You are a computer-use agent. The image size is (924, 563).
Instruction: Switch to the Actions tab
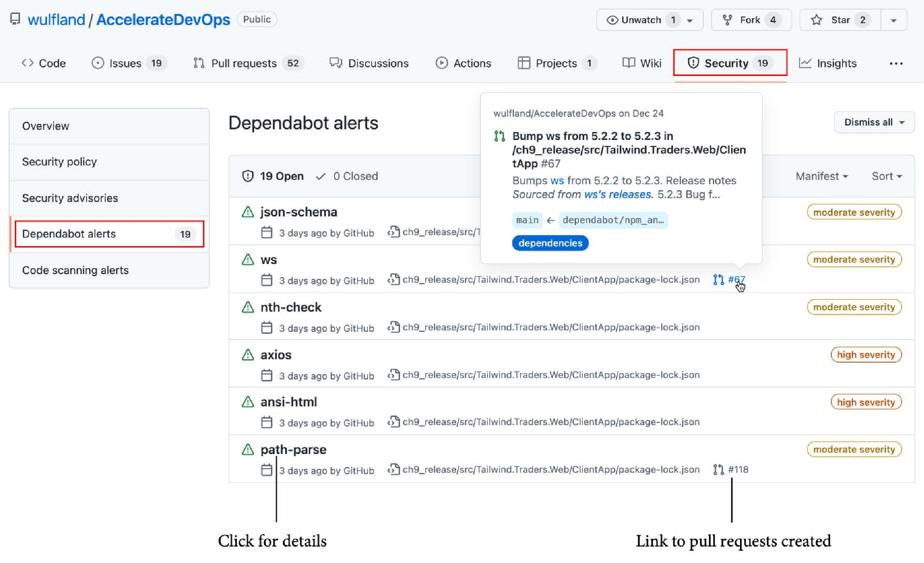463,63
